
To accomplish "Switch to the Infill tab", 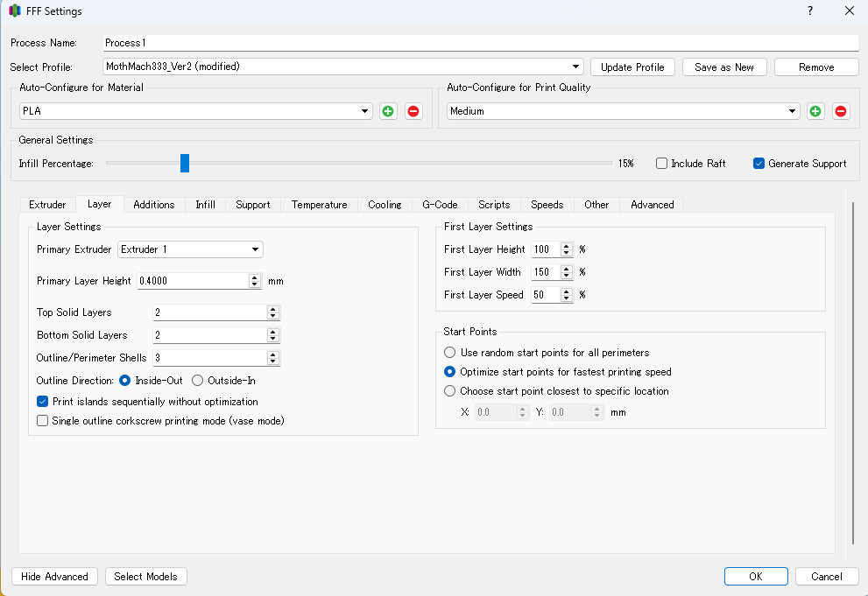I will (x=205, y=205).
